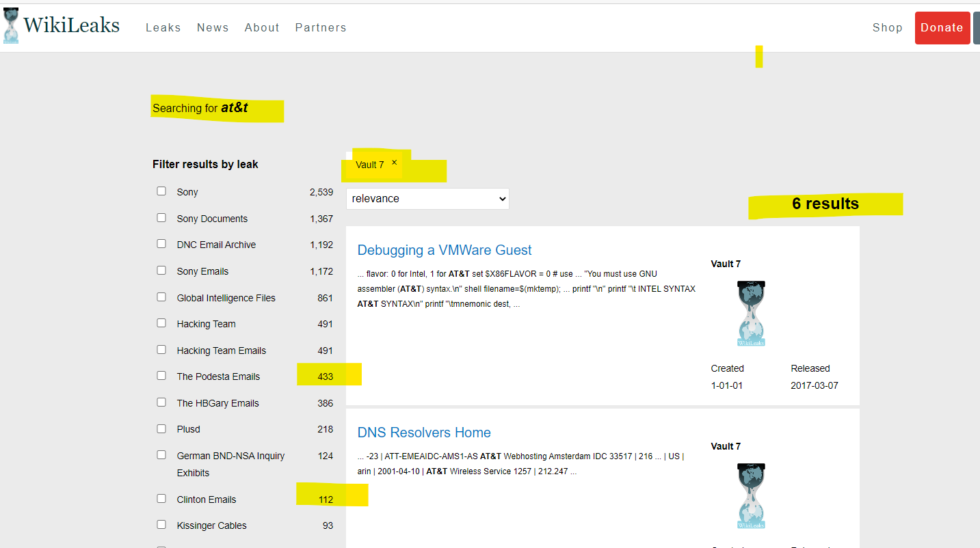Check the Kissinger Cables checkbox

(161, 525)
